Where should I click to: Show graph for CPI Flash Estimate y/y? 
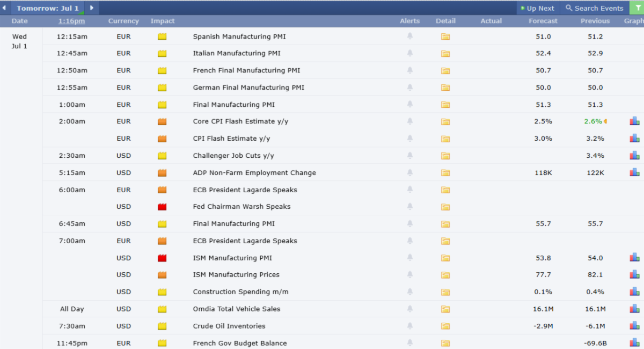tap(634, 138)
